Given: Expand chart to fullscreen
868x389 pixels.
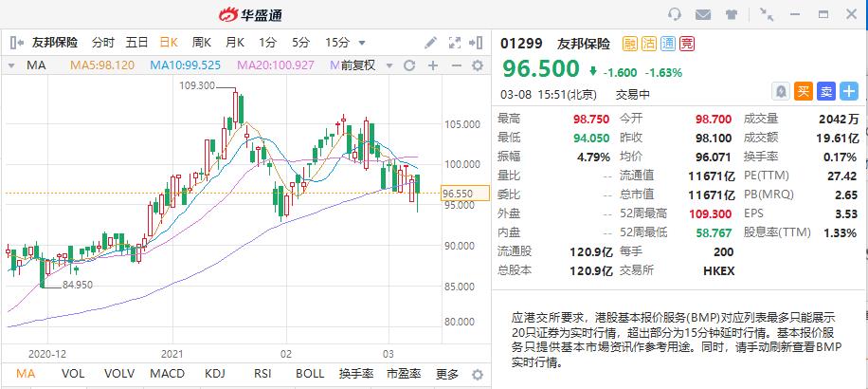Looking at the screenshot, I should click(455, 43).
